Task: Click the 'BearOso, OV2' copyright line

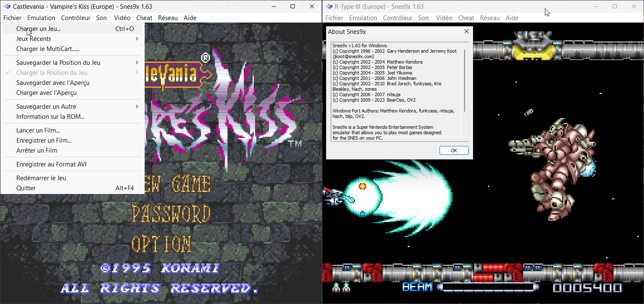Action: [374, 100]
